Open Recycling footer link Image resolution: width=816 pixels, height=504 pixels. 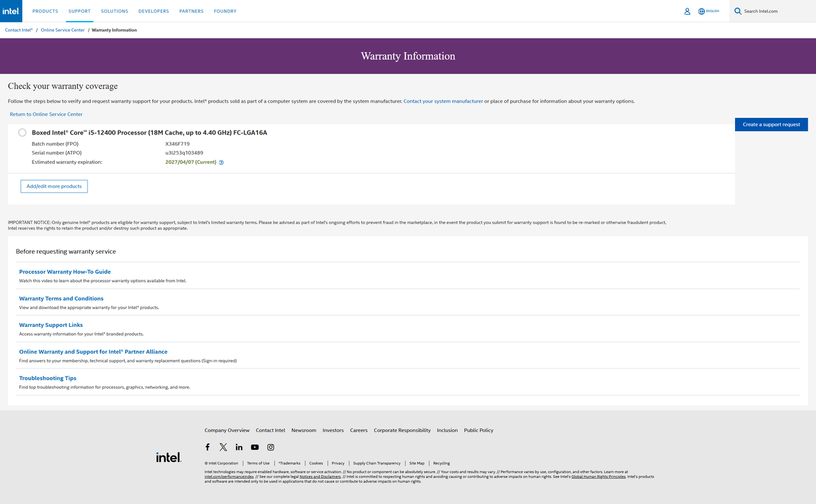pos(441,463)
